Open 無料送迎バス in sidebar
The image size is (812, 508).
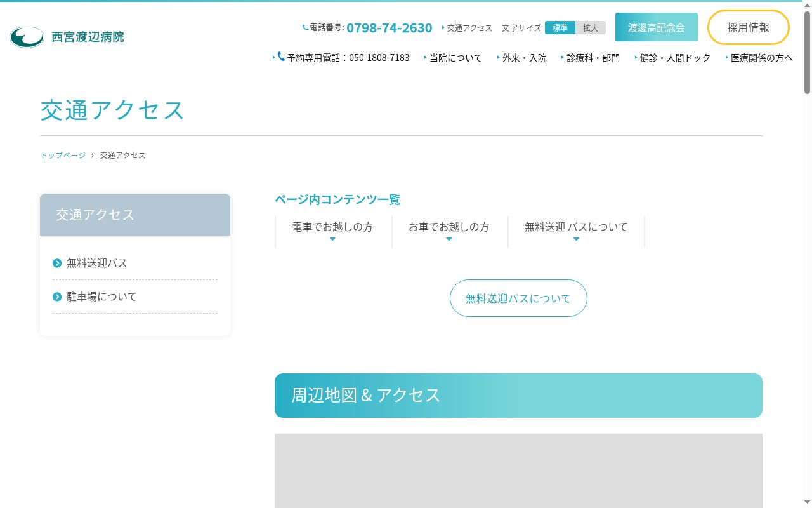96,263
